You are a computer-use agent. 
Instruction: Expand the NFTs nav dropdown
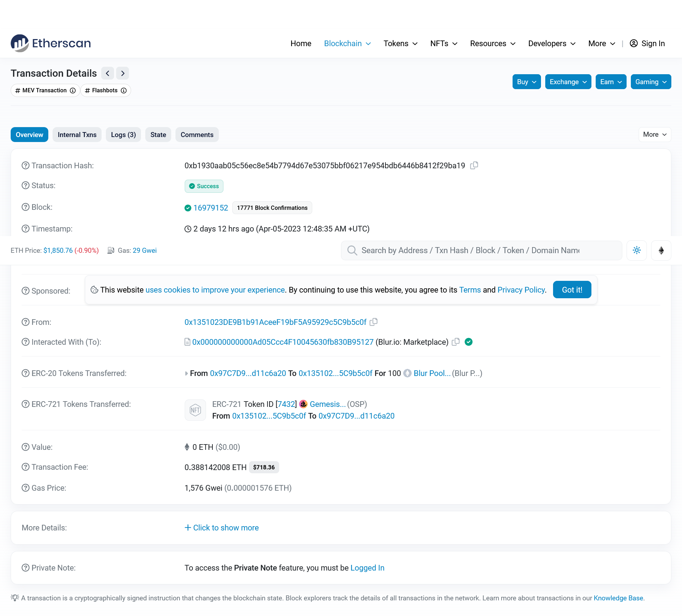[444, 43]
